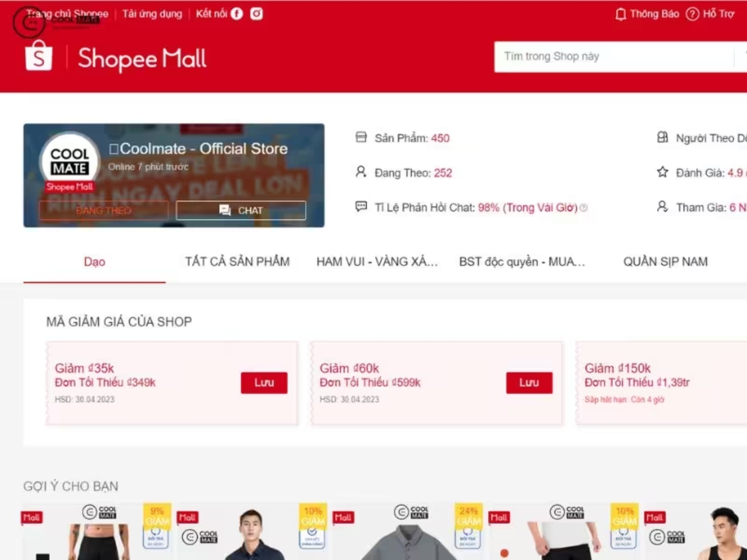Open the QUẦN SỊP NAM category

pos(665,261)
